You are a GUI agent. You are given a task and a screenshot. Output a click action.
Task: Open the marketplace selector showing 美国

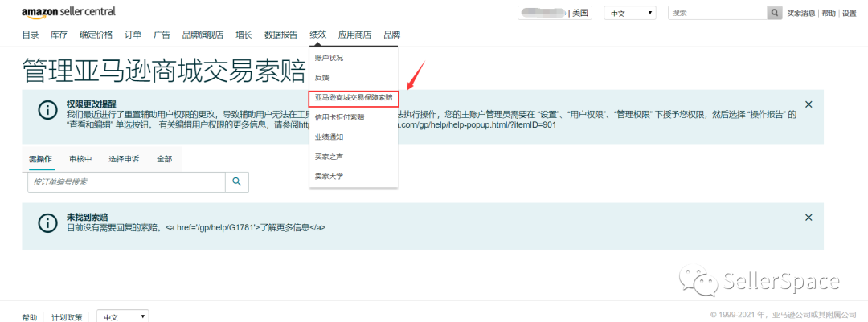point(554,14)
